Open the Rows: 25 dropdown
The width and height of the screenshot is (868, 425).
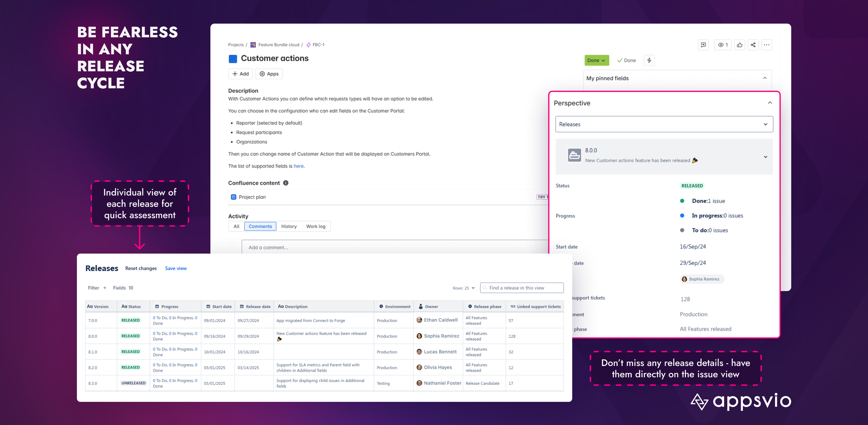[x=464, y=288]
